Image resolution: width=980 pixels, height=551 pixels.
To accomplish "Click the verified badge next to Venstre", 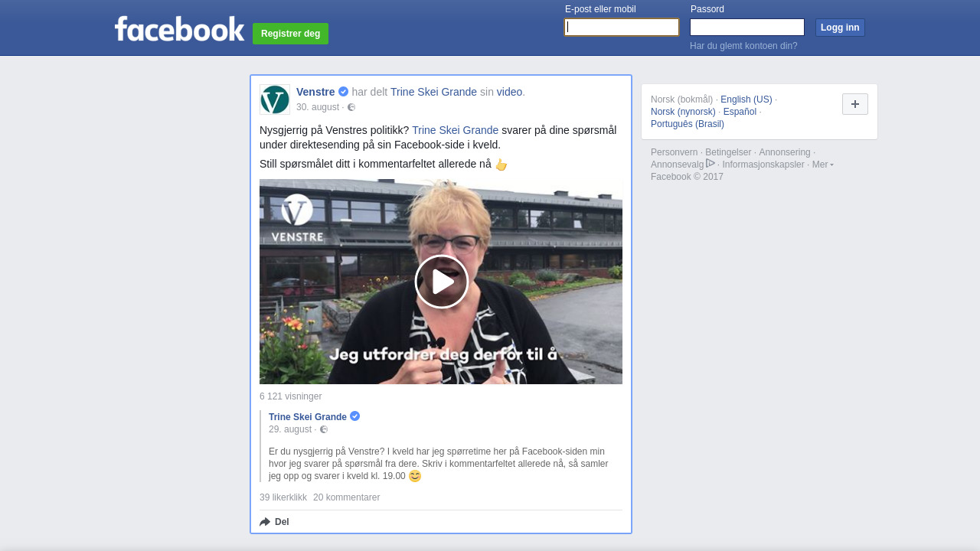I will [344, 92].
